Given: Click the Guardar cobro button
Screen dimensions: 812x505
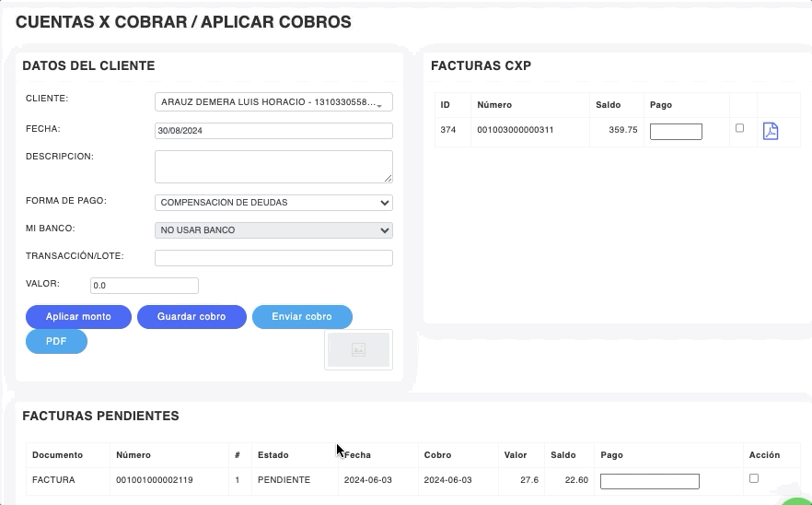Looking at the screenshot, I should 191,317.
